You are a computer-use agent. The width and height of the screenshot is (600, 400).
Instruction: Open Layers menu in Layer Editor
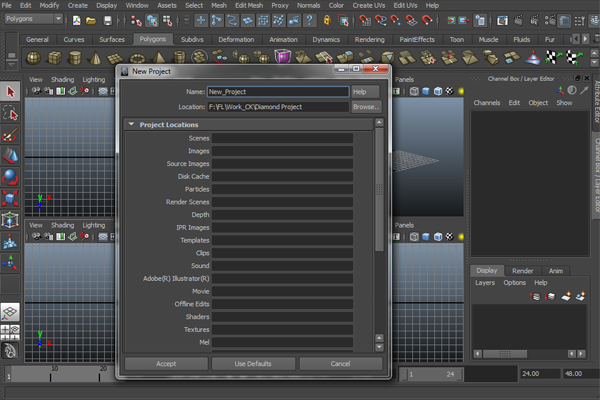[485, 282]
